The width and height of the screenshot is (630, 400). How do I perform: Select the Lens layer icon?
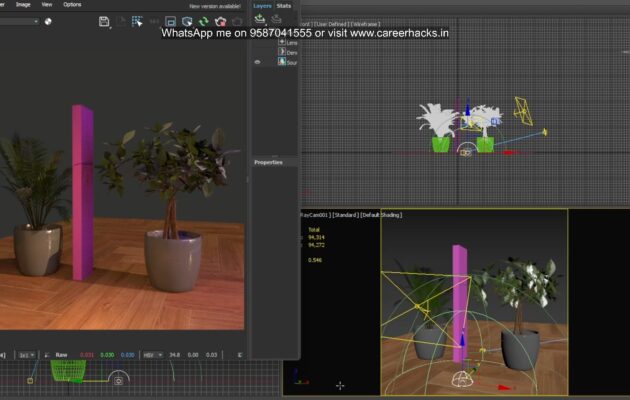pos(282,43)
